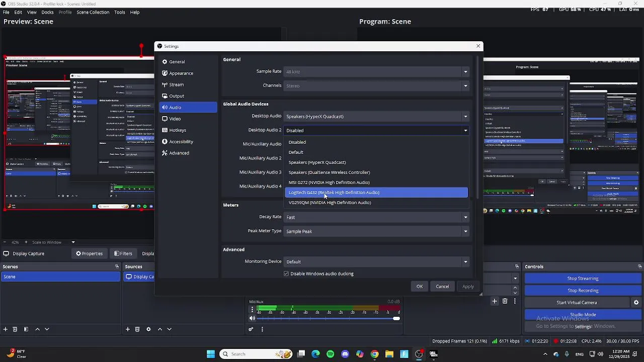Image resolution: width=644 pixels, height=362 pixels.
Task: Open virtual camera settings gear
Action: coord(636,303)
